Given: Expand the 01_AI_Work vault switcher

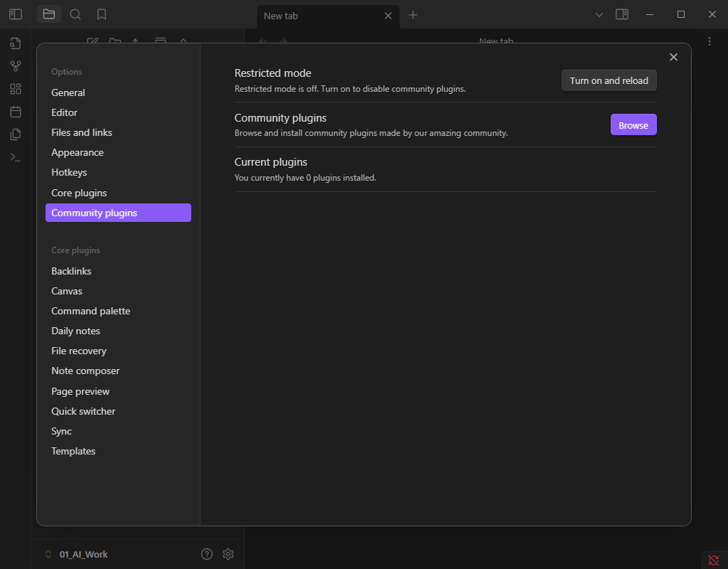Looking at the screenshot, I should (x=76, y=554).
